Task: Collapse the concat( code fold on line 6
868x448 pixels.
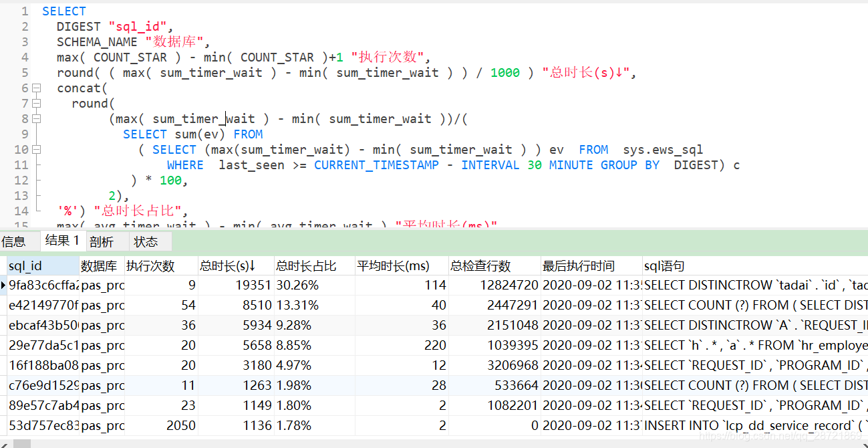Action: click(37, 88)
